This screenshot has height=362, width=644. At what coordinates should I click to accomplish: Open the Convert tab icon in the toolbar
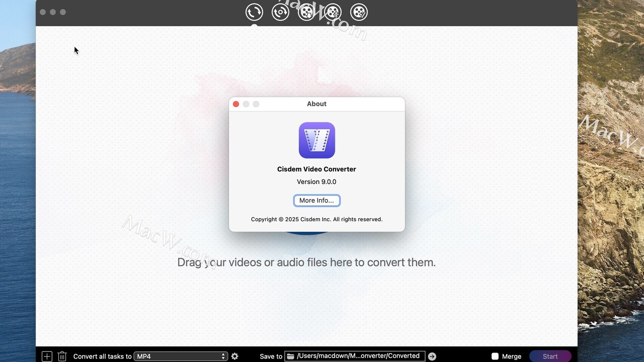[254, 12]
